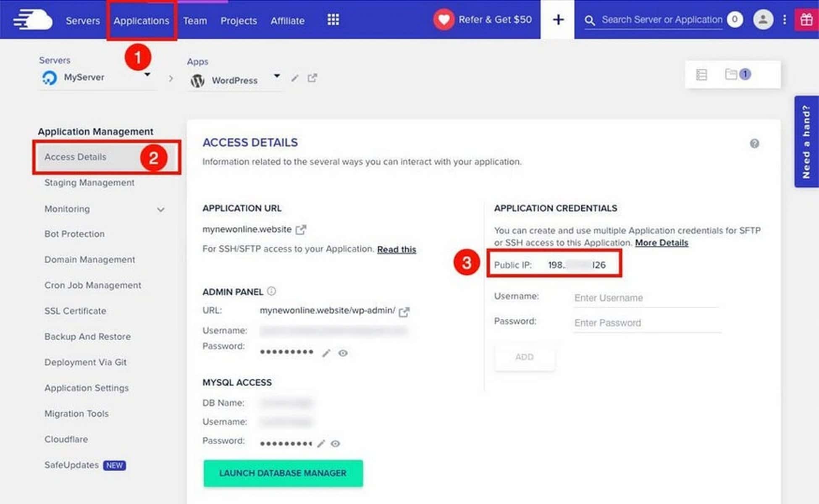Switch to the Team menu
This screenshot has width=819, height=504.
pos(195,21)
